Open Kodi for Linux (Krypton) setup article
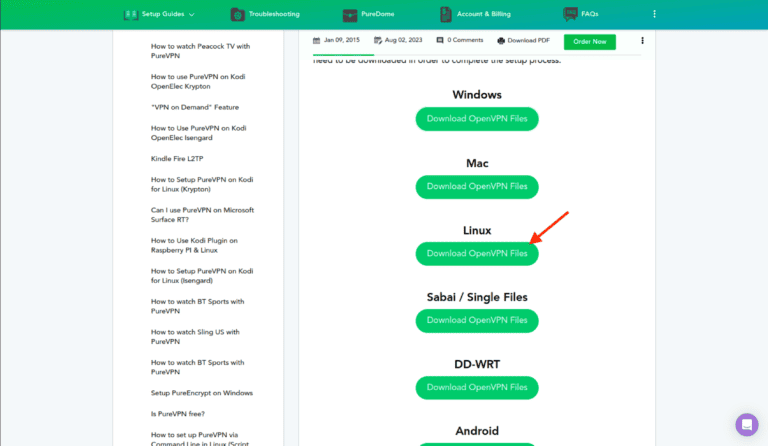The height and width of the screenshot is (446, 768). pyautogui.click(x=202, y=184)
